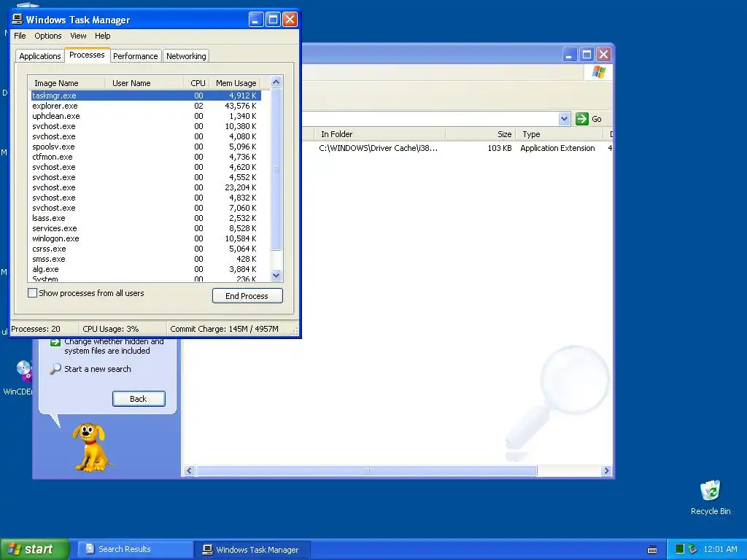The width and height of the screenshot is (747, 560).
Task: Click the Application Extension type cell
Action: tap(557, 148)
